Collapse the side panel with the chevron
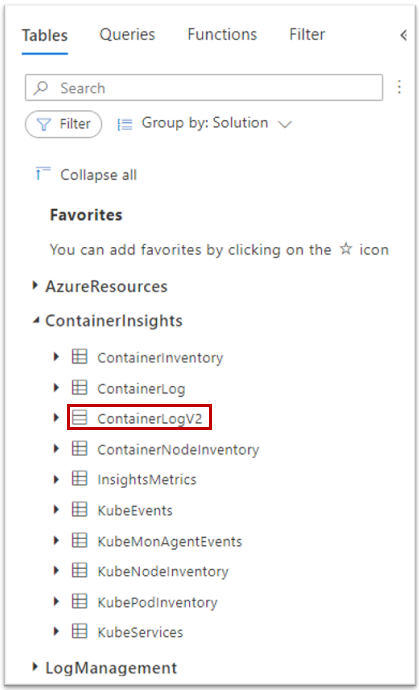Image resolution: width=419 pixels, height=690 pixels. (403, 35)
